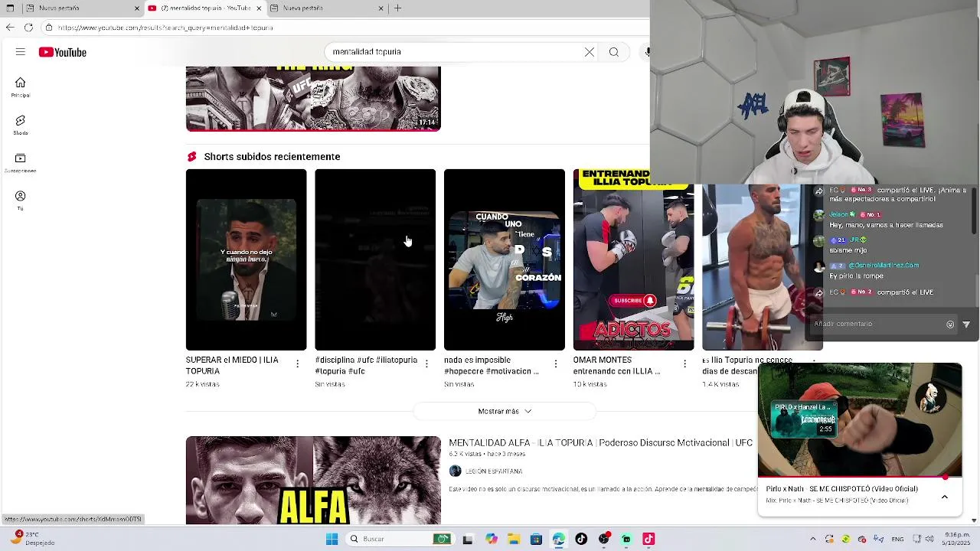This screenshot has width=980, height=551.
Task: Open the YouTube hamburger guide menu
Action: [x=21, y=52]
